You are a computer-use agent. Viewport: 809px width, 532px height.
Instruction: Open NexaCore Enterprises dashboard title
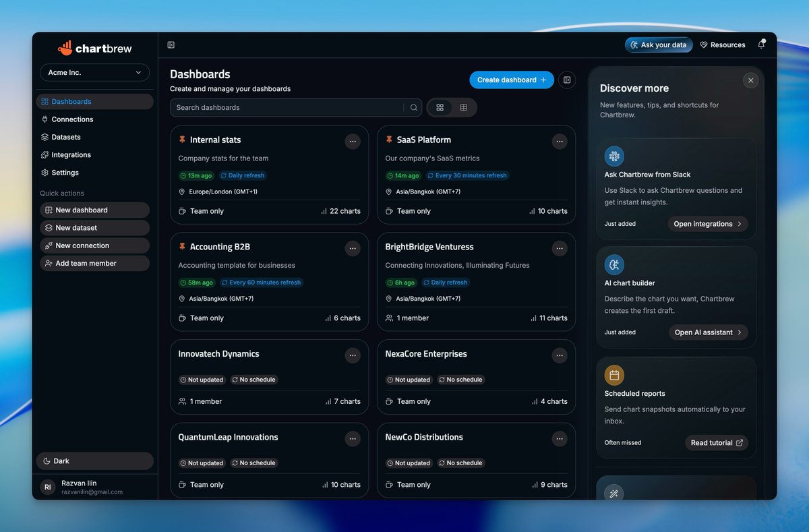[426, 354]
